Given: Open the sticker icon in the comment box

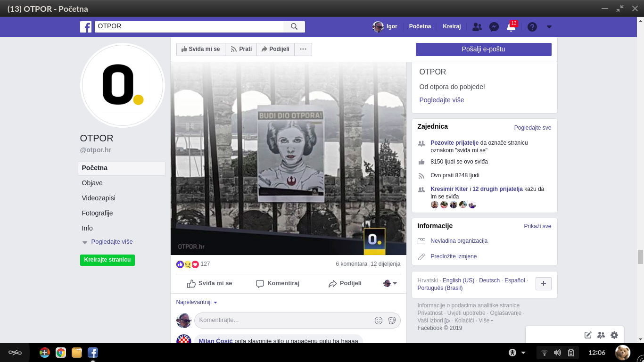Looking at the screenshot, I should [x=392, y=320].
